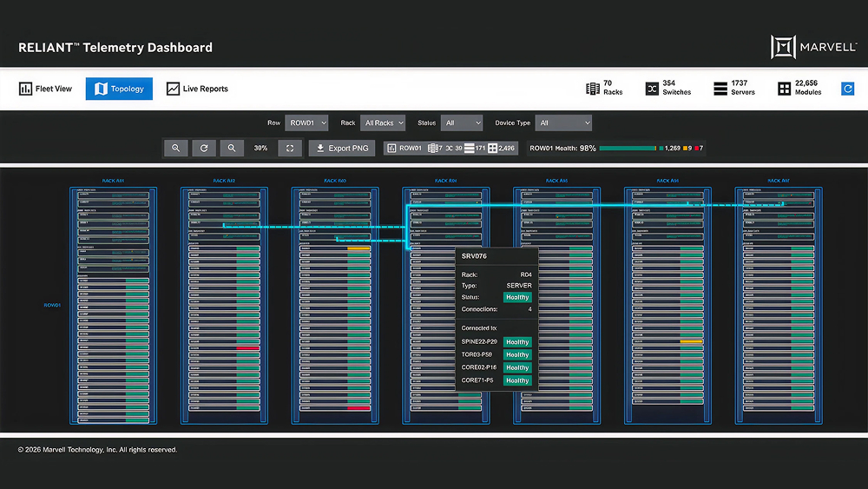Click the blue refresh icon in the header
Viewport: 868px width, 489px height.
(x=848, y=89)
